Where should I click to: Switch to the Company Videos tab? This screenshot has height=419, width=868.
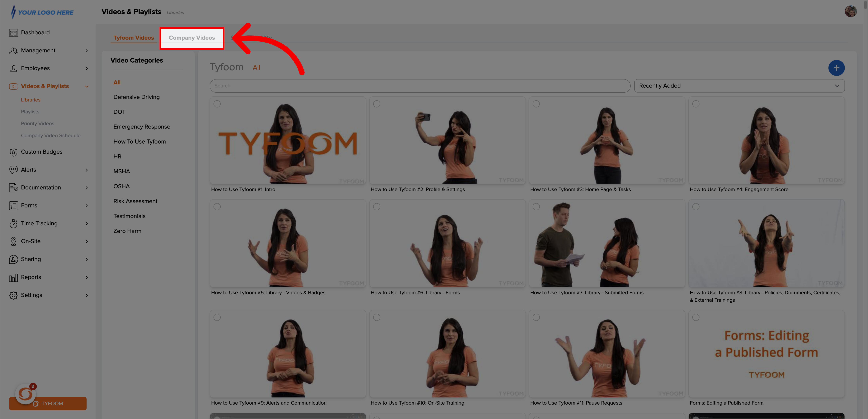coord(192,38)
